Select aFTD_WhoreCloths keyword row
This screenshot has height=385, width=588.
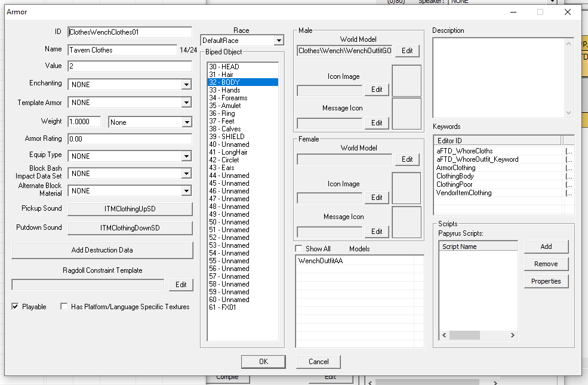pyautogui.click(x=504, y=151)
